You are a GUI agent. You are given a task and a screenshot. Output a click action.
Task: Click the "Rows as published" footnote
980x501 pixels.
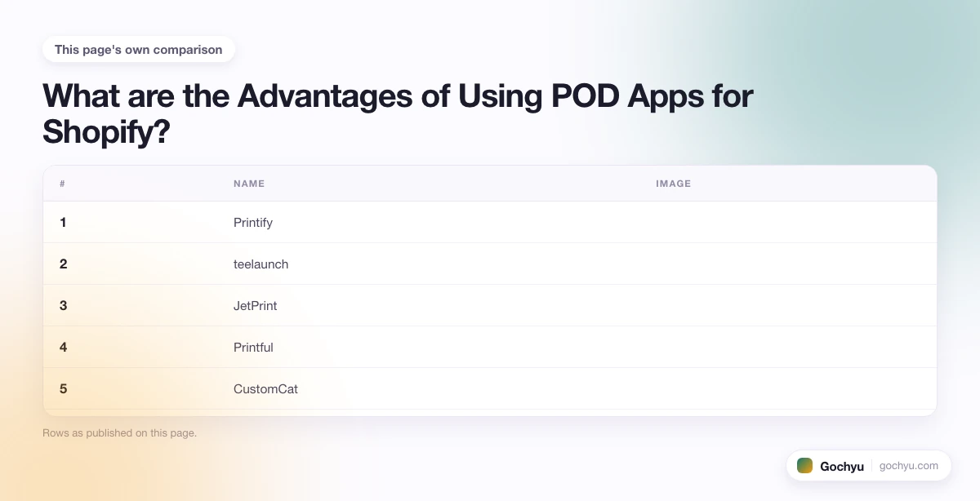pyautogui.click(x=119, y=433)
